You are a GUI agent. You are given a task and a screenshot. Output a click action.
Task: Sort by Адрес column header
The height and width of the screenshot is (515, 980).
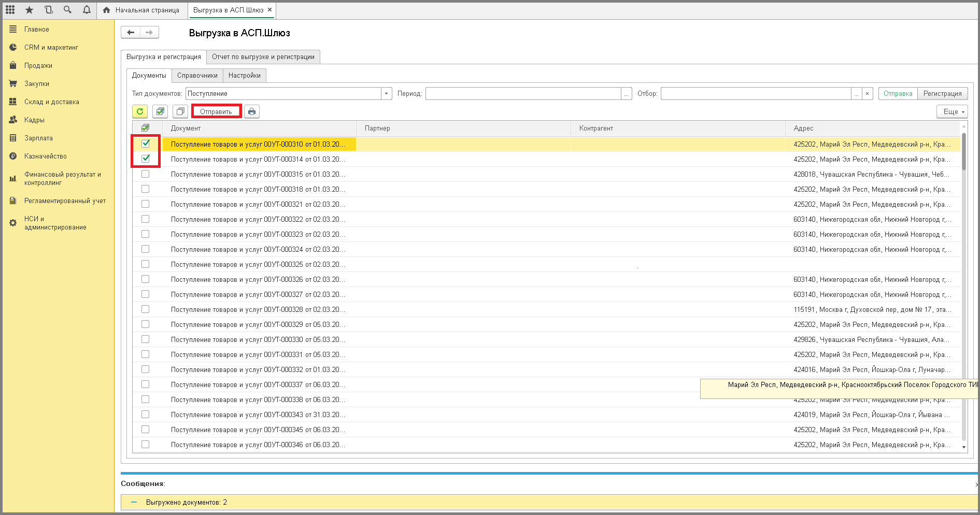coord(873,128)
